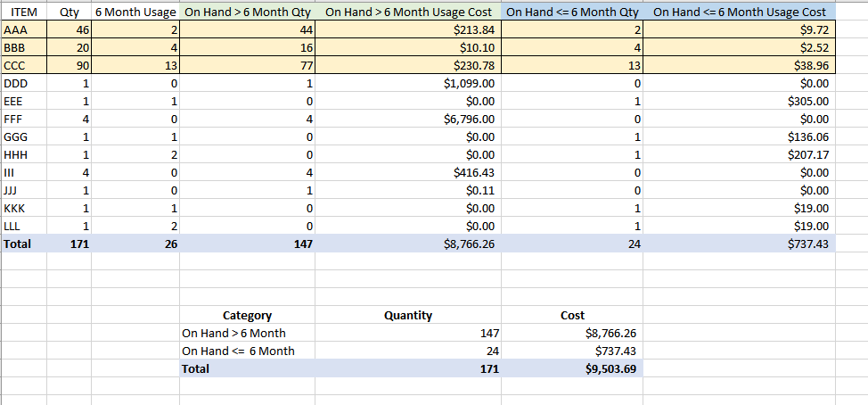Click On Hand <= 6 Month Qty header
The image size is (868, 405).
tap(572, 12)
